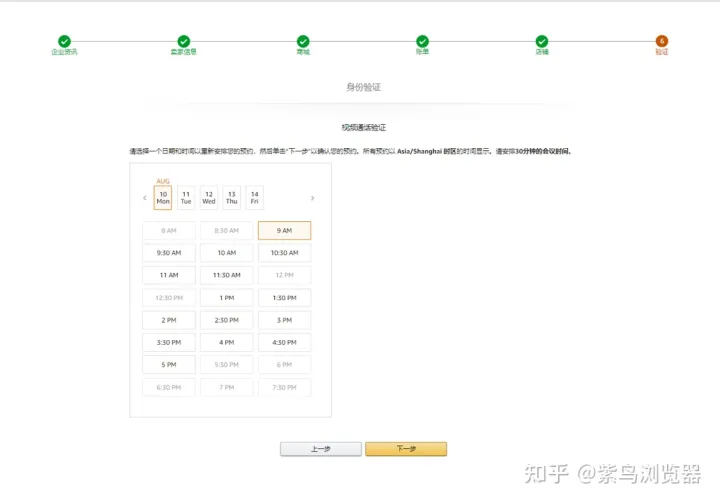Viewport: 720px width, 504px height.
Task: Go to previous week with left arrow
Action: 145,198
